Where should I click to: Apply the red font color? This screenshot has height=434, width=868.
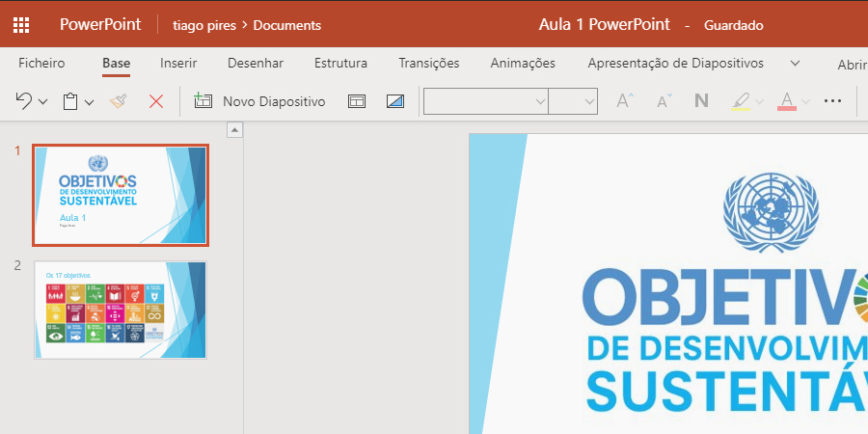[787, 101]
